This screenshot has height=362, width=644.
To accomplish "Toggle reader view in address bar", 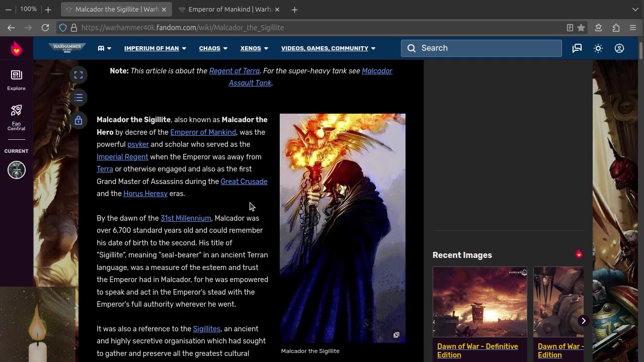I will [x=570, y=28].
